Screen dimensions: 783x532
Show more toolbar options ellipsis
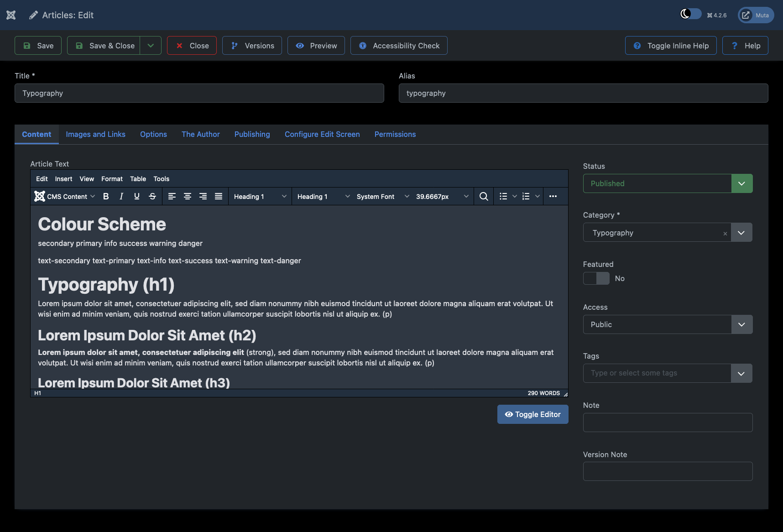coord(553,196)
